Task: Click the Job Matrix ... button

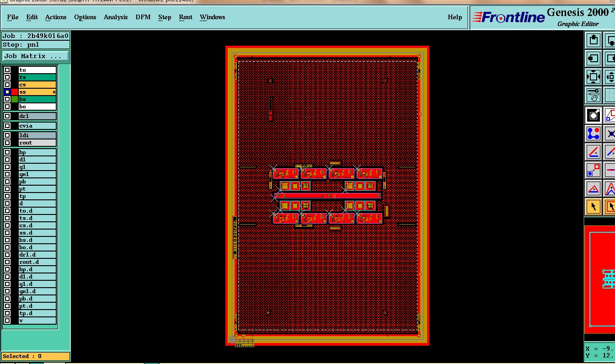Action: (36, 56)
